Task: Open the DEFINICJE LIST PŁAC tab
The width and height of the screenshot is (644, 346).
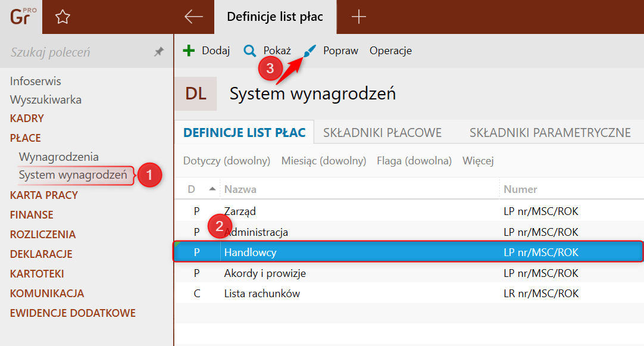Action: point(245,132)
